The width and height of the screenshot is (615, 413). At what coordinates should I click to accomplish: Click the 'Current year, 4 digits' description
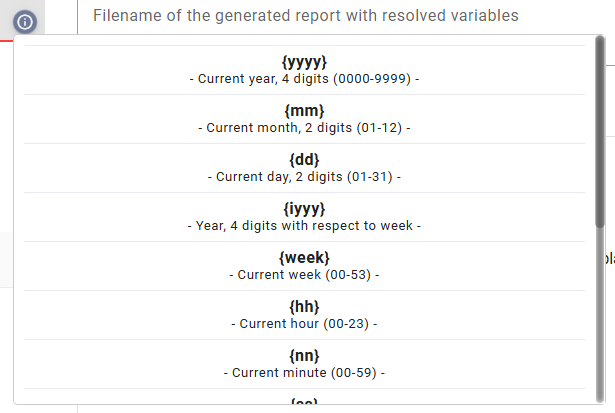(304, 78)
